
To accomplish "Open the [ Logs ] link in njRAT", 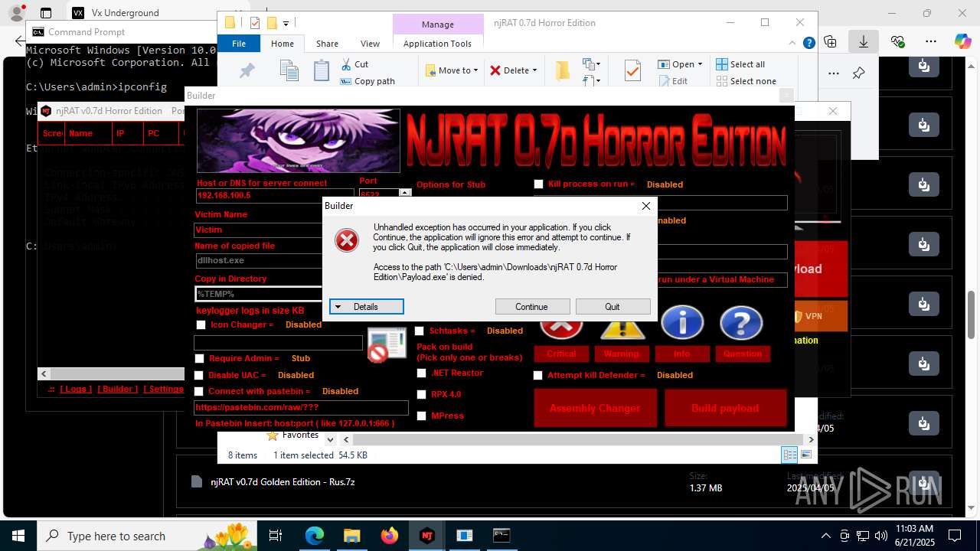I will (76, 389).
